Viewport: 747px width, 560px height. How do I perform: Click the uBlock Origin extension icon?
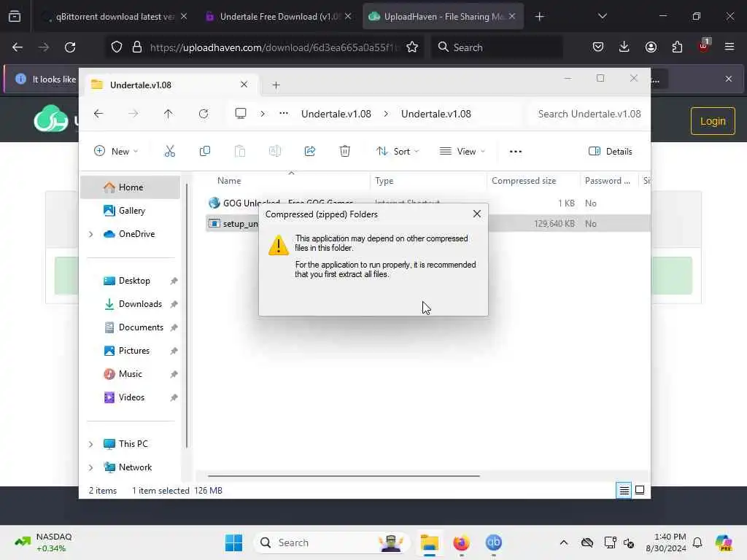click(704, 46)
